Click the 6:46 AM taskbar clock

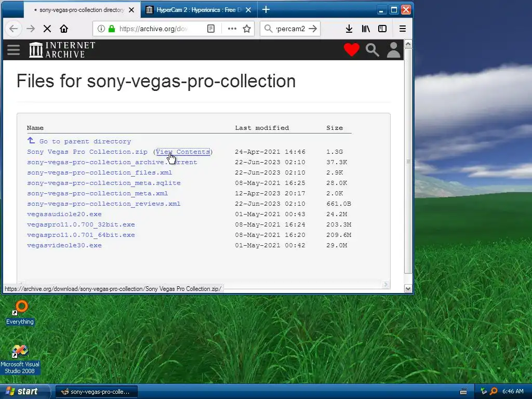[x=513, y=391]
